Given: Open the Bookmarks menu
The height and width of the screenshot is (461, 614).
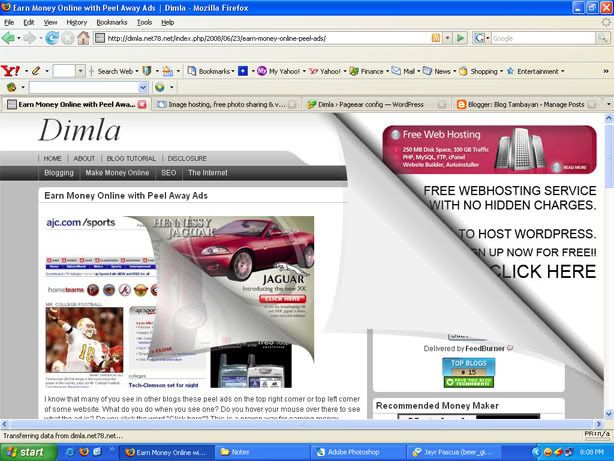Looking at the screenshot, I should pyautogui.click(x=112, y=22).
